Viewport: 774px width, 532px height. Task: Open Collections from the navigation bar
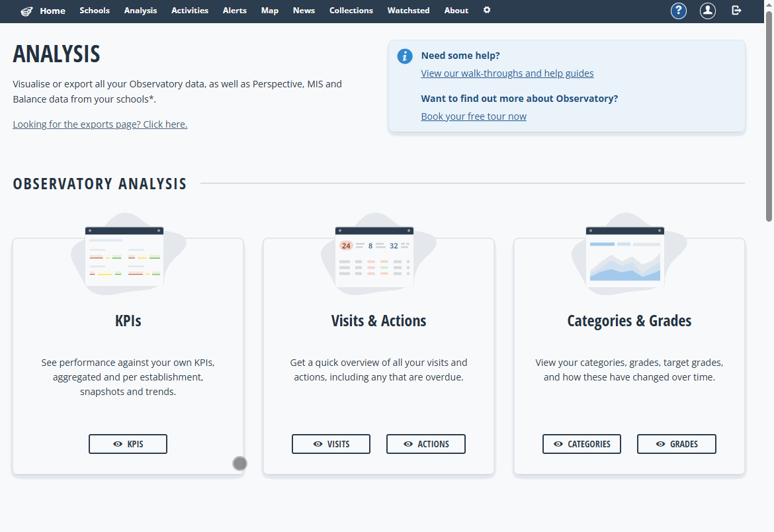(351, 11)
